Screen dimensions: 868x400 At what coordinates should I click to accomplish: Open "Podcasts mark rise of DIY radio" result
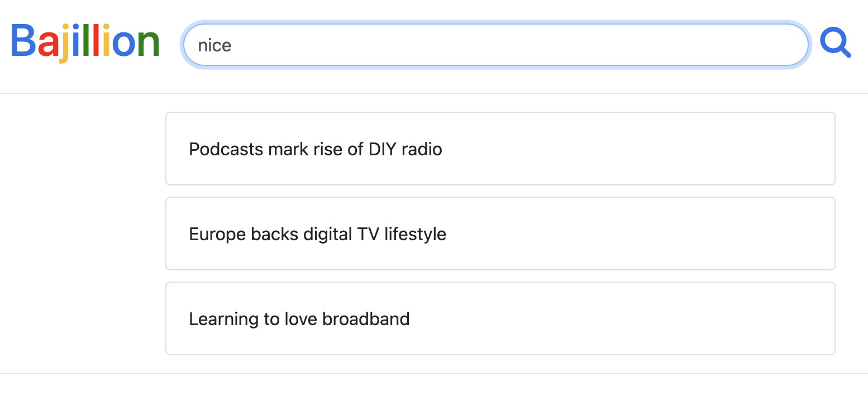[316, 149]
